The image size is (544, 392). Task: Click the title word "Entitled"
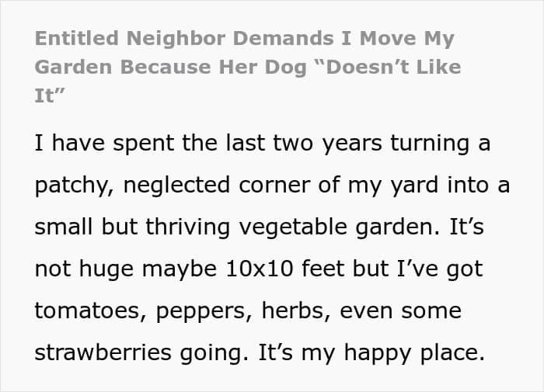77,38
